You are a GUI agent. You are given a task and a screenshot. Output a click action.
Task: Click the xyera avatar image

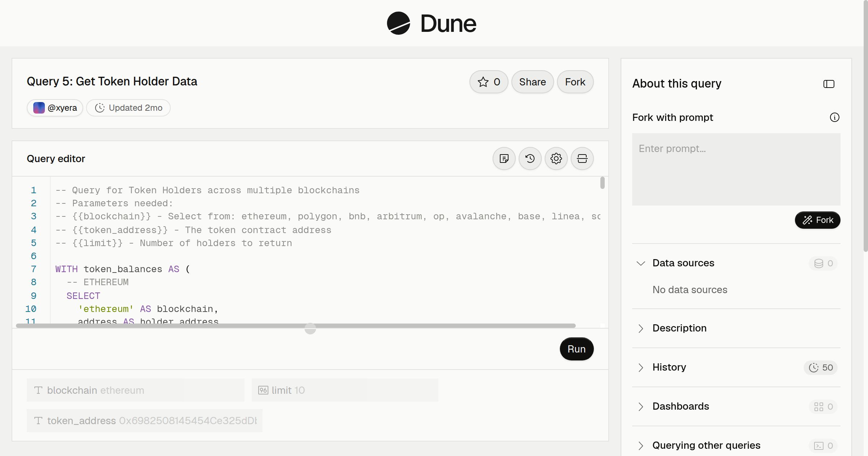[x=39, y=108]
